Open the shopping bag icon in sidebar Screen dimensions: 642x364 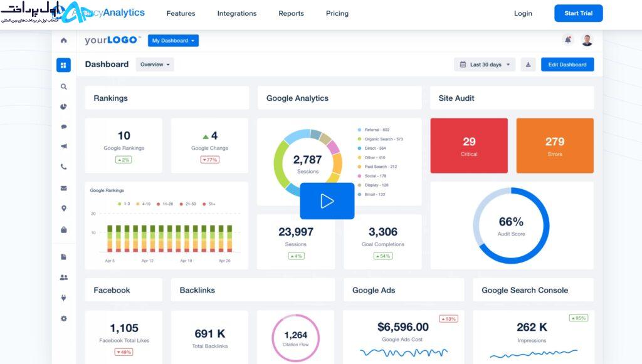coord(63,230)
